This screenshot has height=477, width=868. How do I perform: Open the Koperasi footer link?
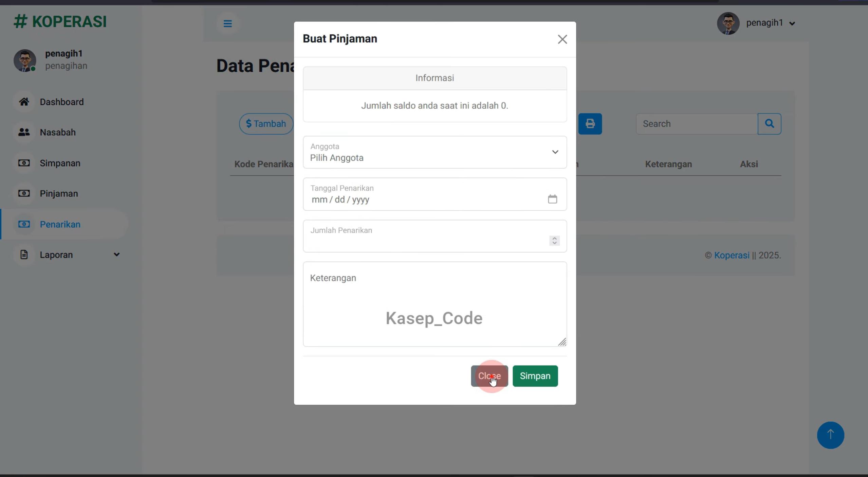[x=732, y=255]
